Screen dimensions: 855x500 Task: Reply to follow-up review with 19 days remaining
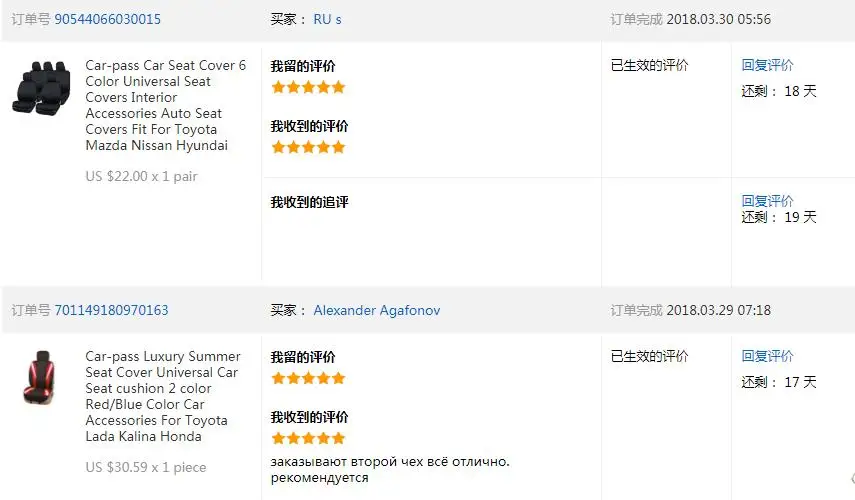[x=767, y=201]
